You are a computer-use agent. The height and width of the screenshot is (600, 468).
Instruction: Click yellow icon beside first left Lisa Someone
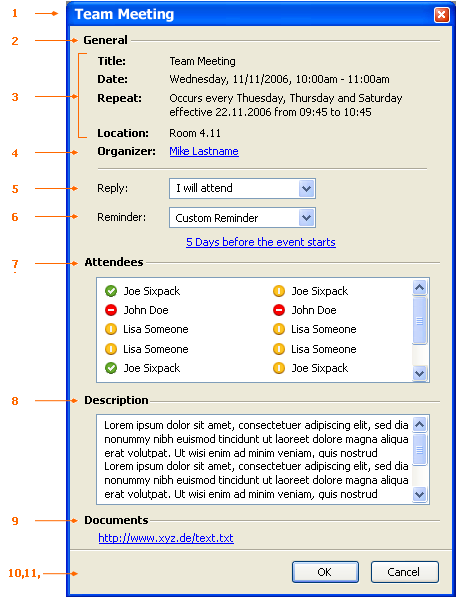coord(111,329)
